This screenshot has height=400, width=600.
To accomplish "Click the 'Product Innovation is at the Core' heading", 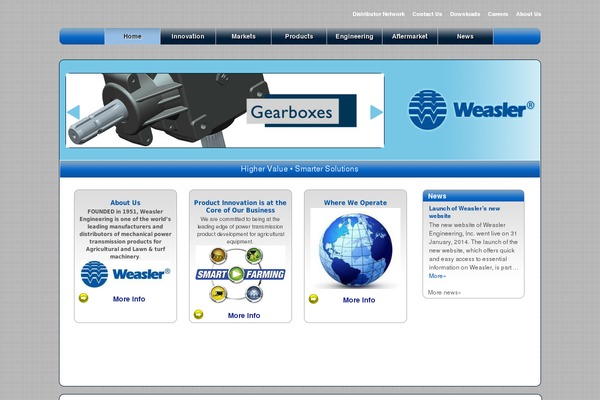I will coord(240,206).
